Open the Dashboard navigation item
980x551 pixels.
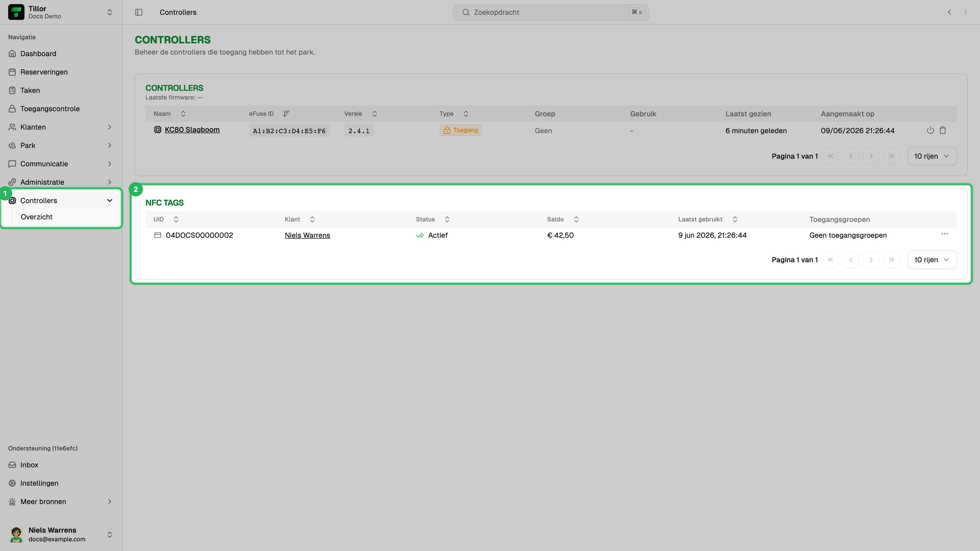click(61, 54)
